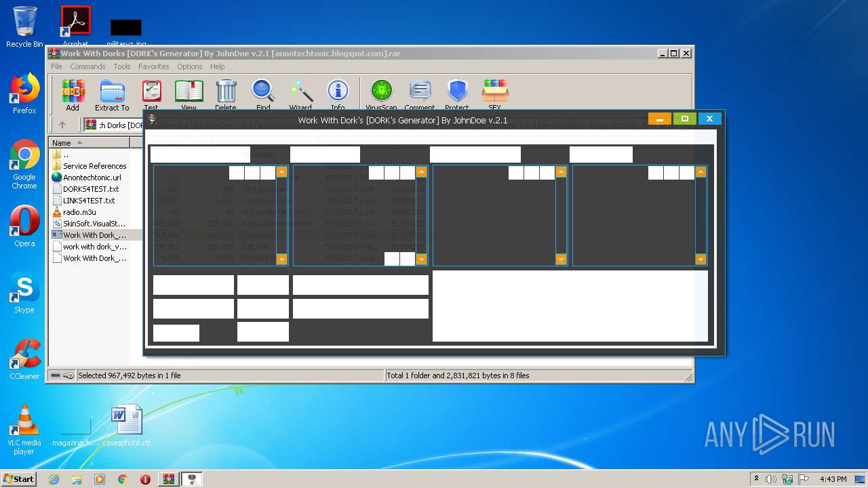Click the volume speaker tray icon

pos(771,479)
